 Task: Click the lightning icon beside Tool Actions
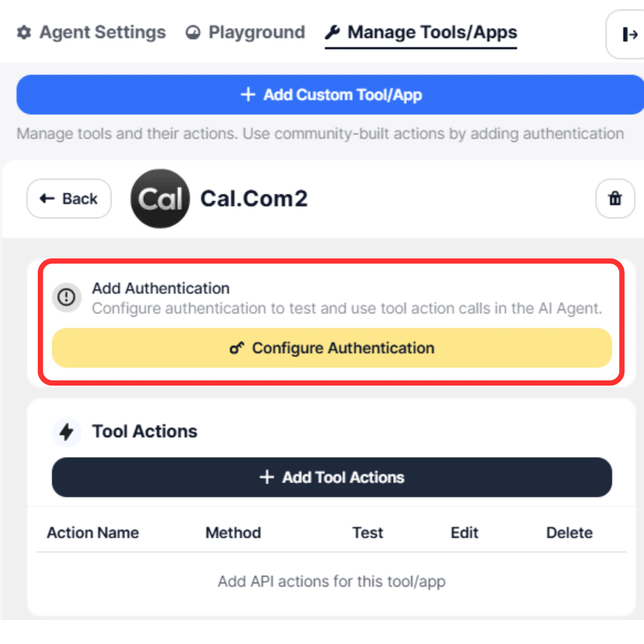67,431
